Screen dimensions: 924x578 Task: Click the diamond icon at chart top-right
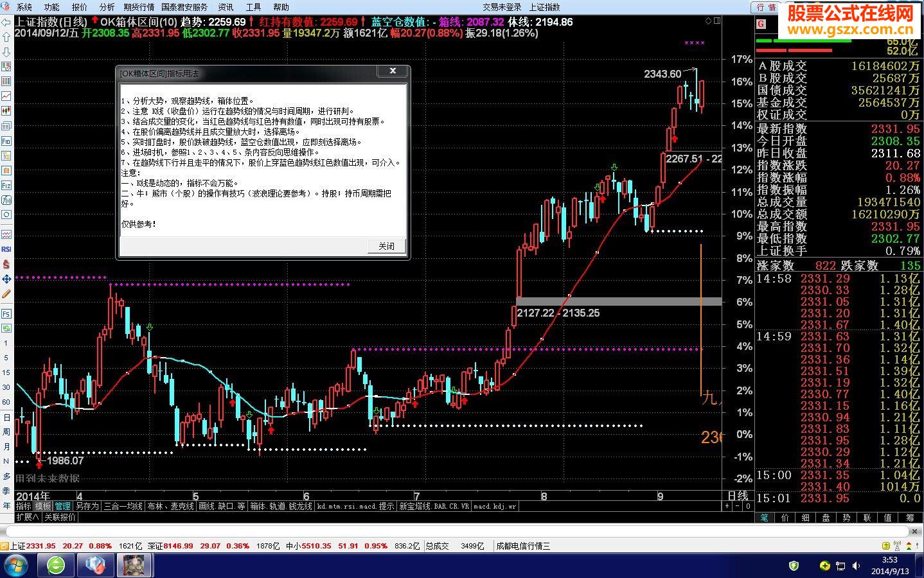click(708, 21)
